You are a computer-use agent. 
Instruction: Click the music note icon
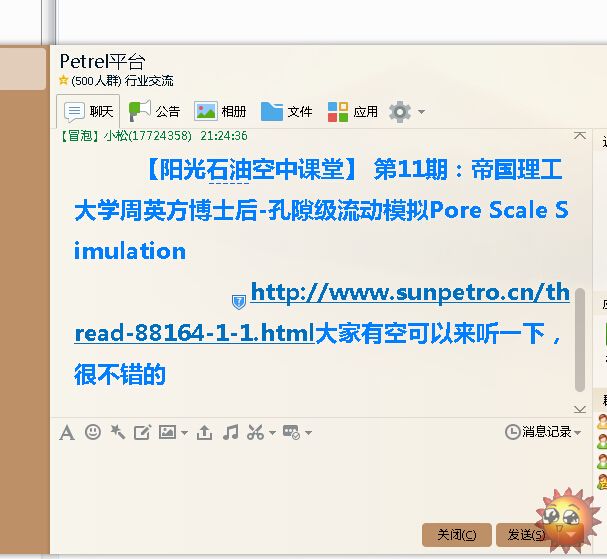point(231,432)
